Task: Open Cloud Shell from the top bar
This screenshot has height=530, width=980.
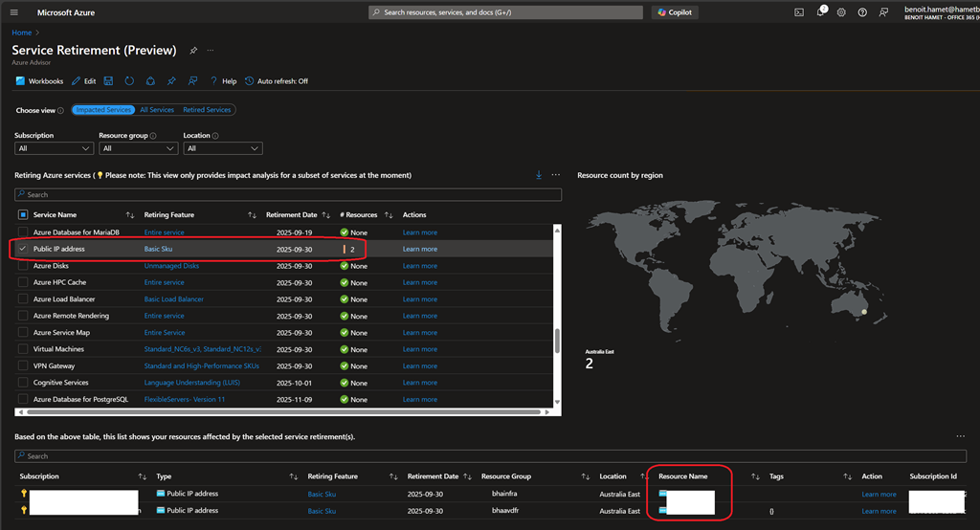Action: point(799,12)
